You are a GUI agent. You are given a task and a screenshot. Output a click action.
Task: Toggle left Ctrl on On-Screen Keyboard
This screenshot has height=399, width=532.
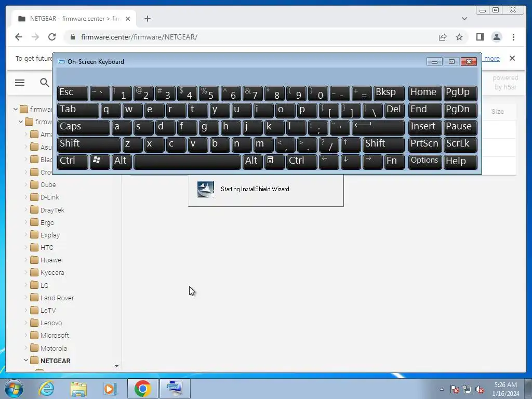point(73,162)
